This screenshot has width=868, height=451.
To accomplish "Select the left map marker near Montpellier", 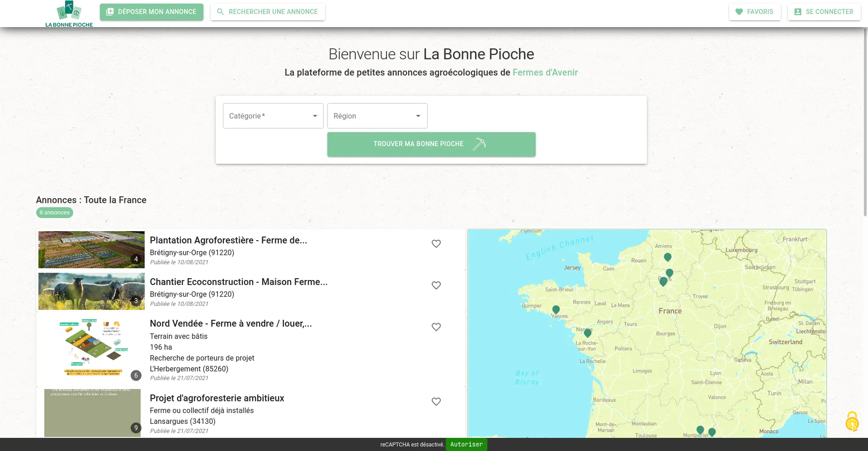I will click(x=700, y=430).
